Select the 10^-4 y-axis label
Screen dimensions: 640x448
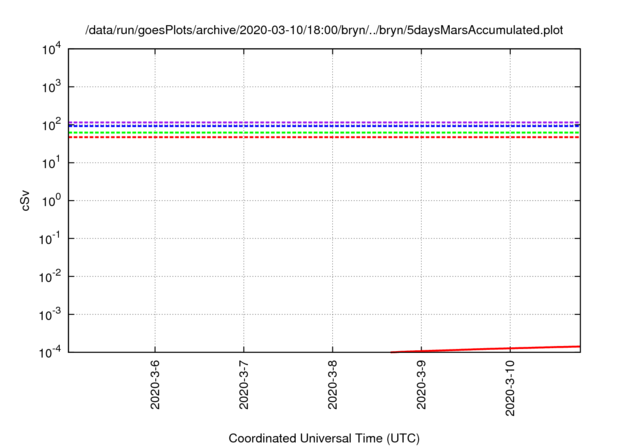49,352
